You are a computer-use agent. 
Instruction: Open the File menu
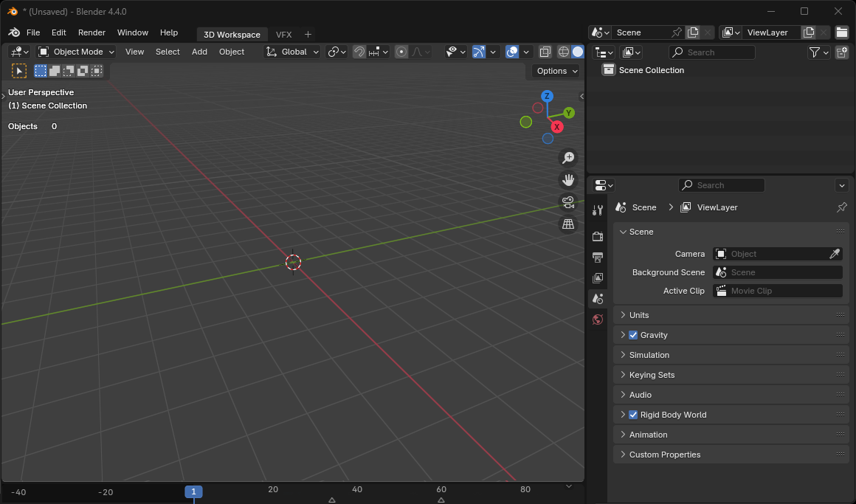[x=33, y=32]
